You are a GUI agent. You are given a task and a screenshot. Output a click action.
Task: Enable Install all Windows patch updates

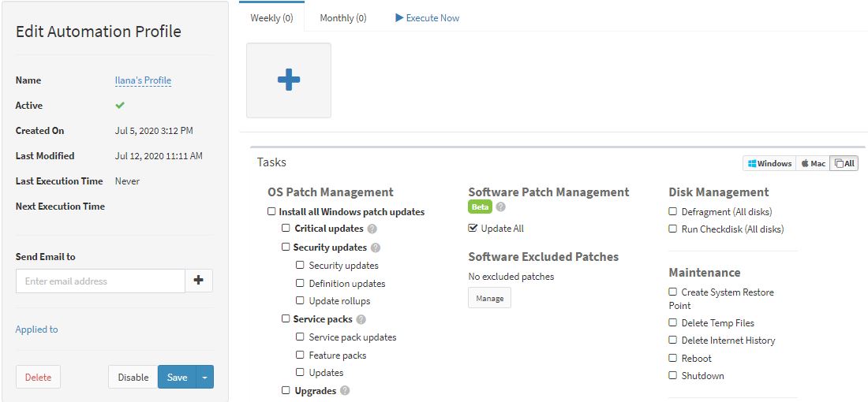[x=271, y=211]
